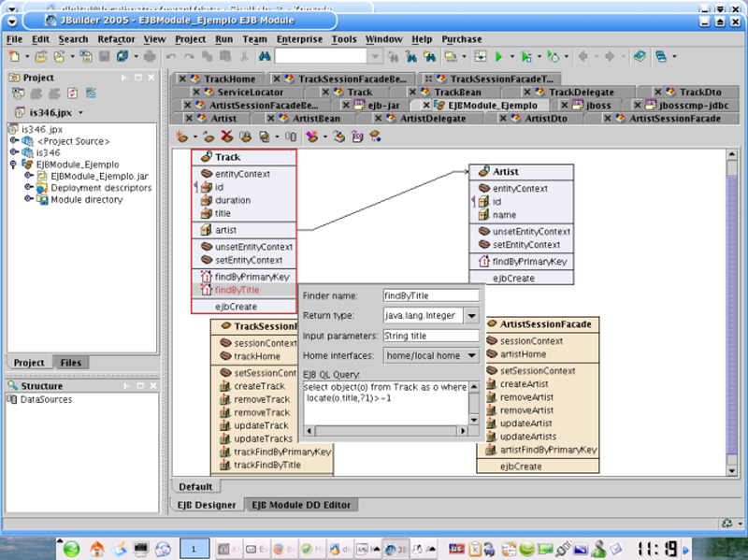
Task: Click the findByPrimaryKey finder icon in Track bean
Action: [205, 277]
